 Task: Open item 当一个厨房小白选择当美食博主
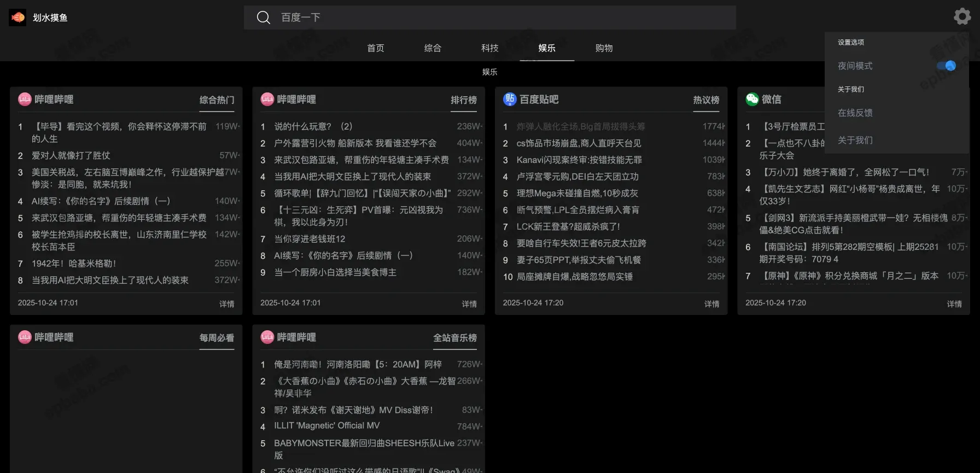pyautogui.click(x=335, y=272)
